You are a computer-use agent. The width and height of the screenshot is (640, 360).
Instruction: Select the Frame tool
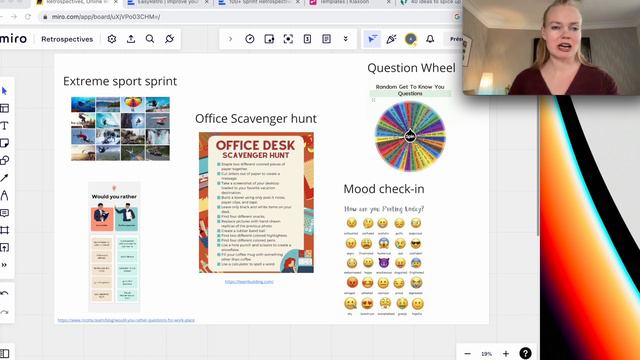(x=4, y=230)
